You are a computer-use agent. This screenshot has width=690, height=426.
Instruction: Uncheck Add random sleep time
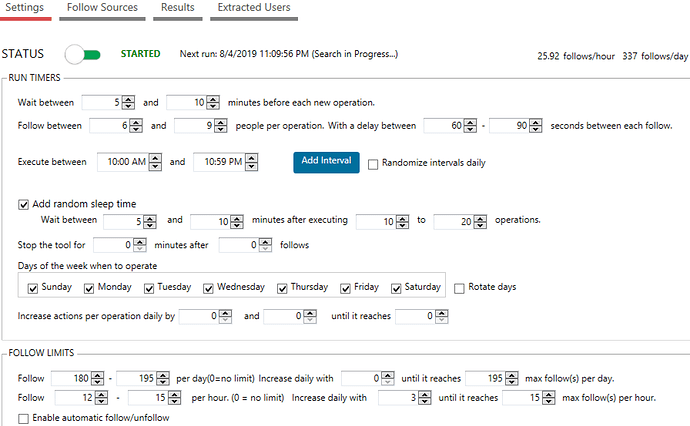[x=25, y=204]
